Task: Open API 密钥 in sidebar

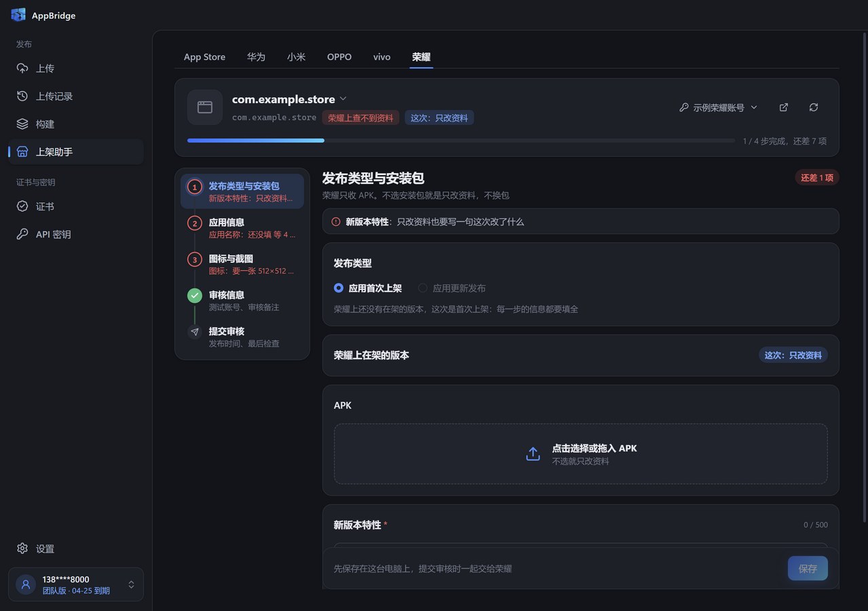Action: point(76,234)
